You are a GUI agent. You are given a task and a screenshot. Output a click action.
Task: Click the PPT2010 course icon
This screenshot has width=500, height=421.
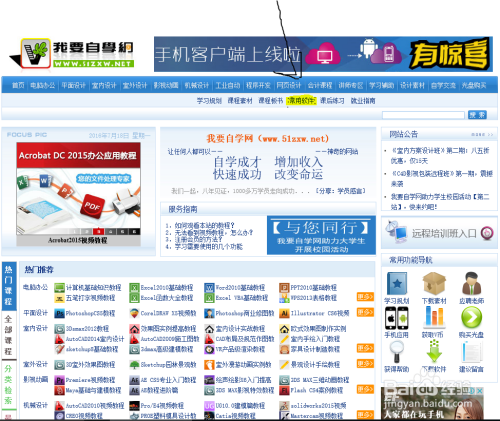pyautogui.click(x=284, y=288)
